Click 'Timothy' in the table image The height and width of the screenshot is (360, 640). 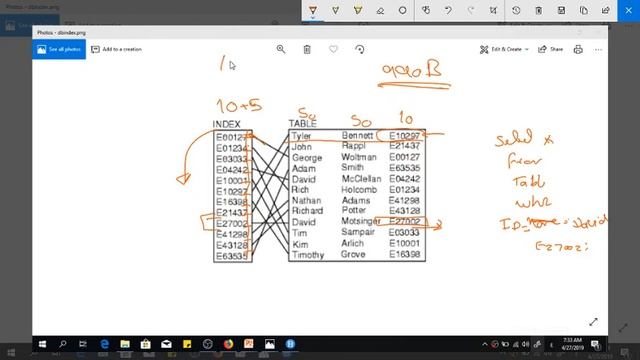(x=308, y=255)
